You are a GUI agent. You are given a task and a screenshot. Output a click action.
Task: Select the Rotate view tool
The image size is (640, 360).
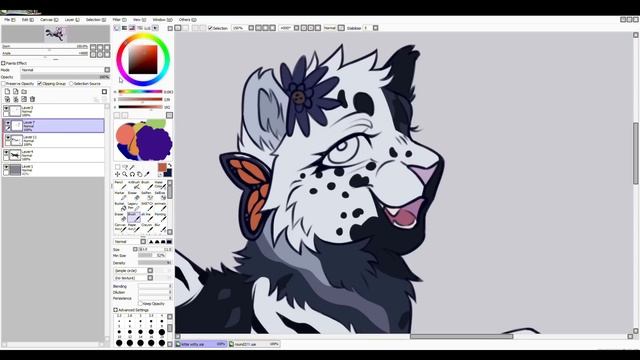coord(132,174)
